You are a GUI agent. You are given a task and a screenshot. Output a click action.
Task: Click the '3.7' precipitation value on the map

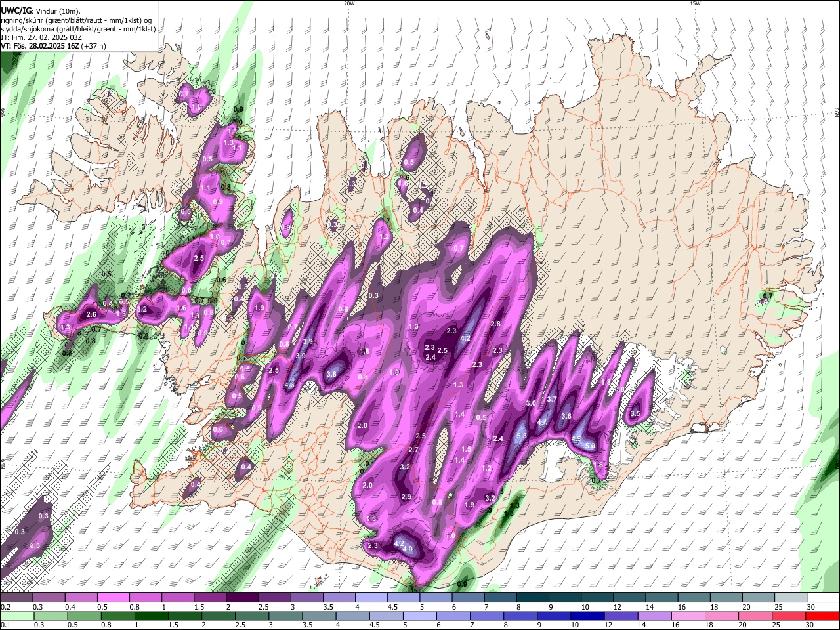pos(552,399)
